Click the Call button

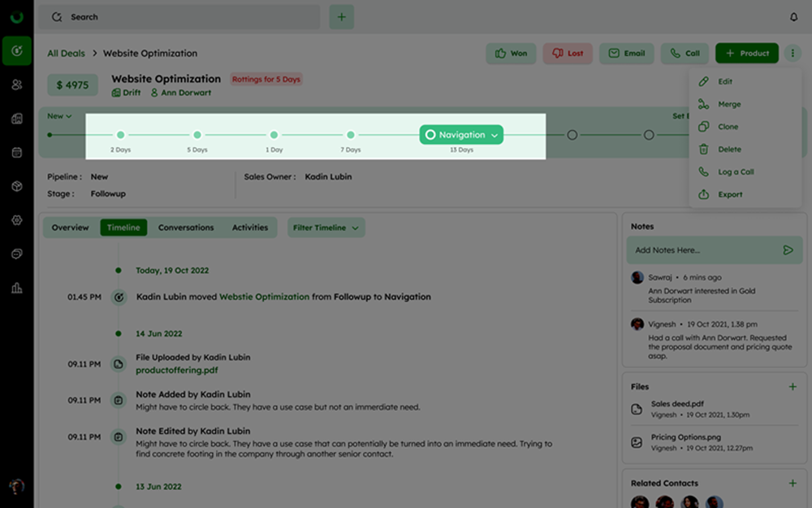pos(685,54)
